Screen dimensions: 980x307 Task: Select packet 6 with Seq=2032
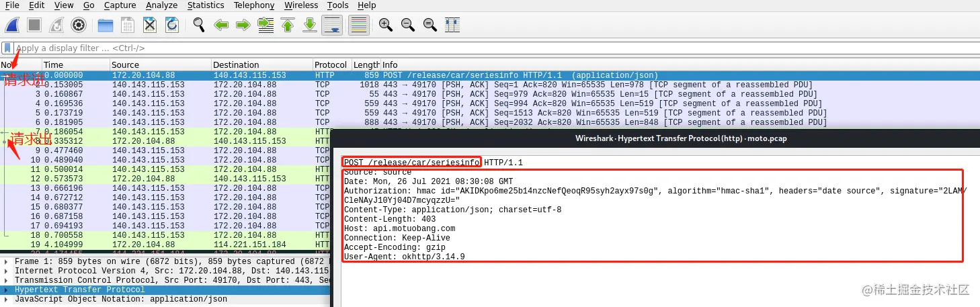[x=489, y=122]
